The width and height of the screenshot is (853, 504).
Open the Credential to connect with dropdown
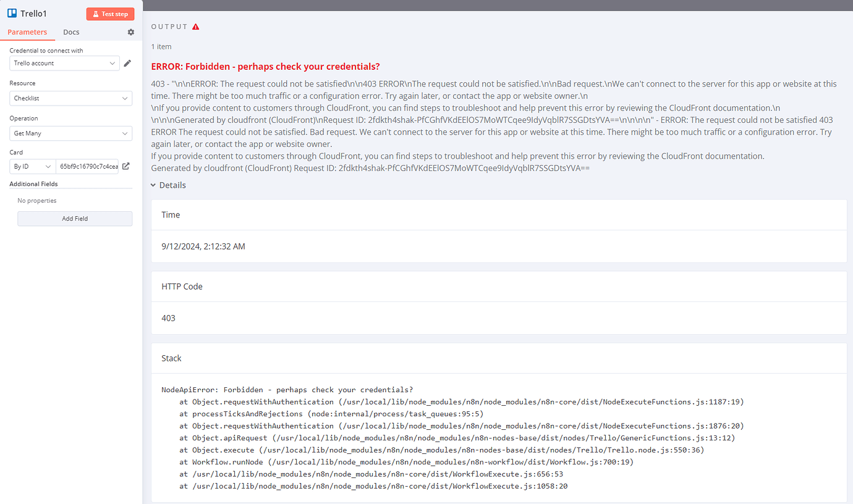coord(64,62)
